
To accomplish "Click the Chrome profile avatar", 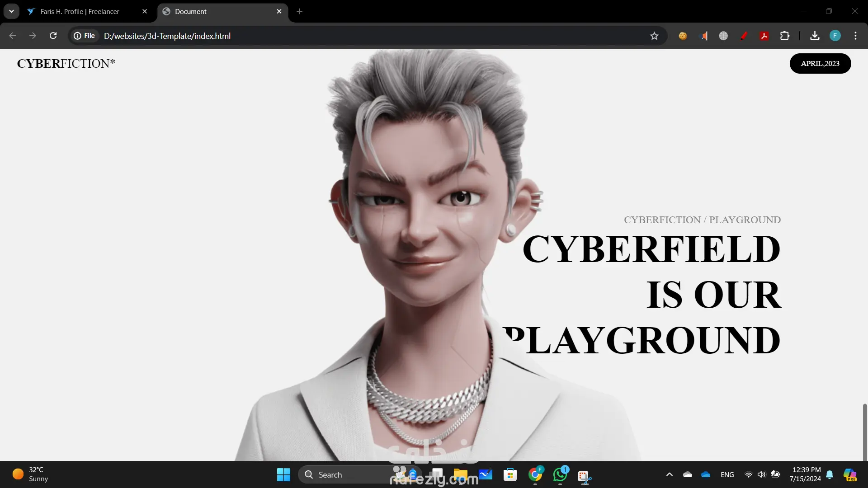I will pos(835,36).
